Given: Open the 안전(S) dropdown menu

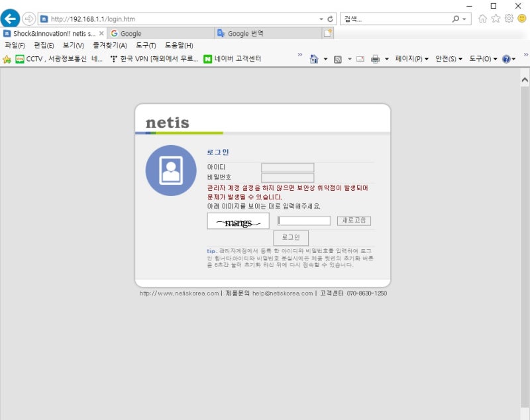Looking at the screenshot, I should pyautogui.click(x=449, y=59).
